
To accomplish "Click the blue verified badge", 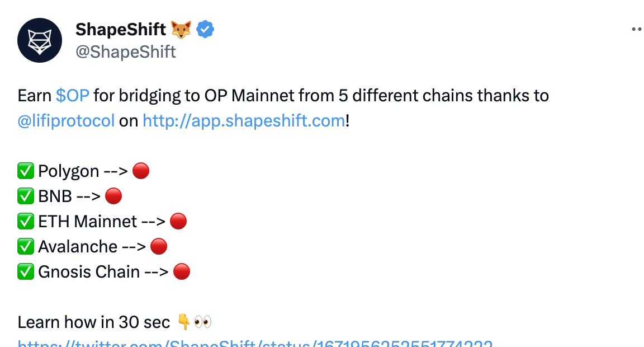I will [205, 29].
